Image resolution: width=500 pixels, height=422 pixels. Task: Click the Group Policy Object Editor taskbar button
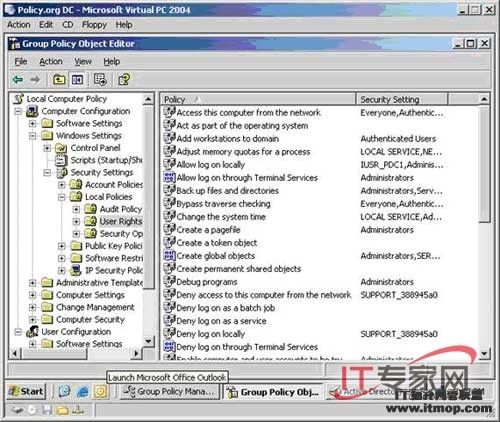click(273, 392)
